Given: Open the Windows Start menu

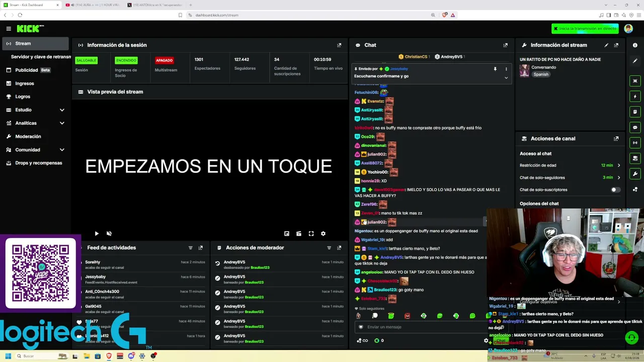Looking at the screenshot, I should [x=8, y=356].
